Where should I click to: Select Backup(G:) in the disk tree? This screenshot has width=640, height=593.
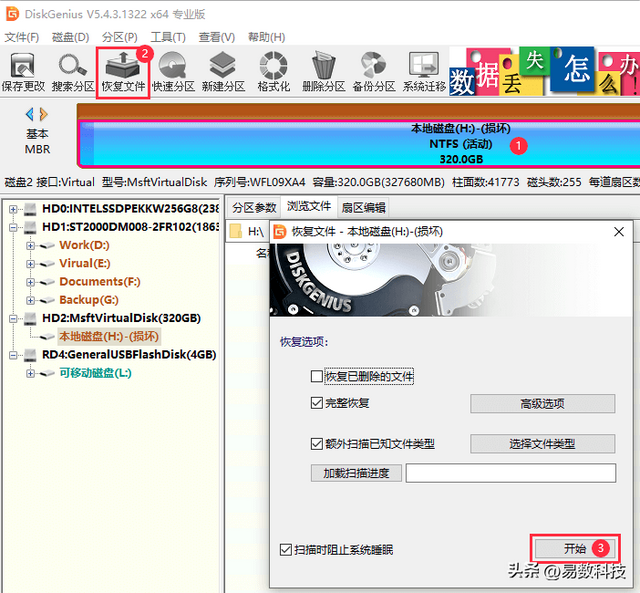[89, 300]
